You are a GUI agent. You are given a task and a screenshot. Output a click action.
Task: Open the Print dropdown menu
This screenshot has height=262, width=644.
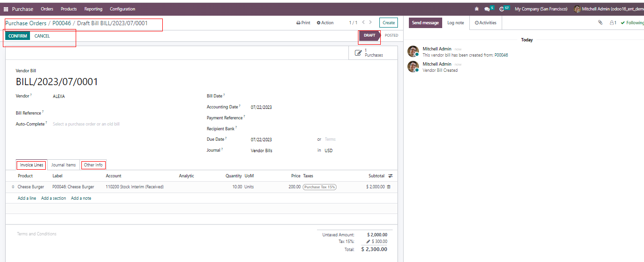click(x=303, y=23)
